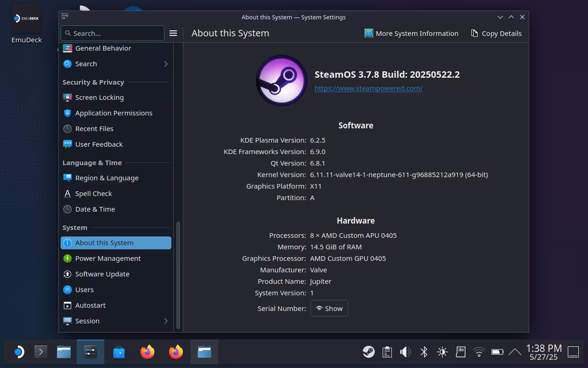
Task: Open Screen Locking settings
Action: tap(116, 98)
